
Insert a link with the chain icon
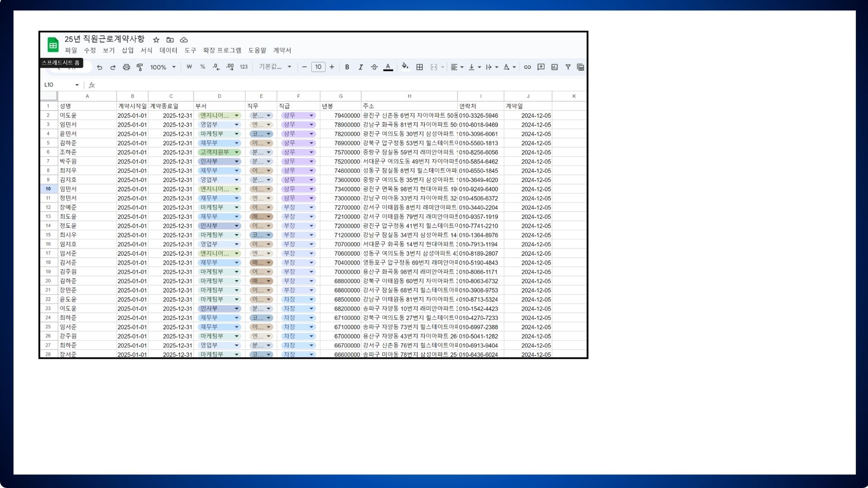coord(527,67)
